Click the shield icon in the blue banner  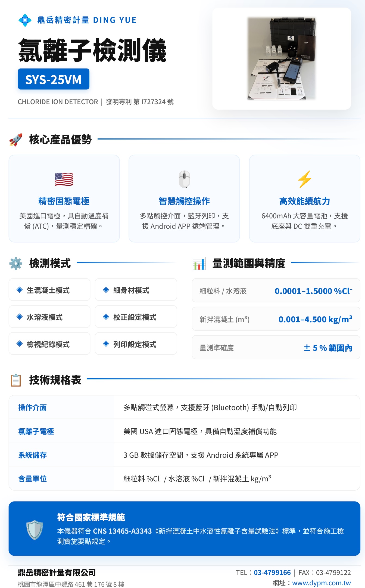pos(35,530)
